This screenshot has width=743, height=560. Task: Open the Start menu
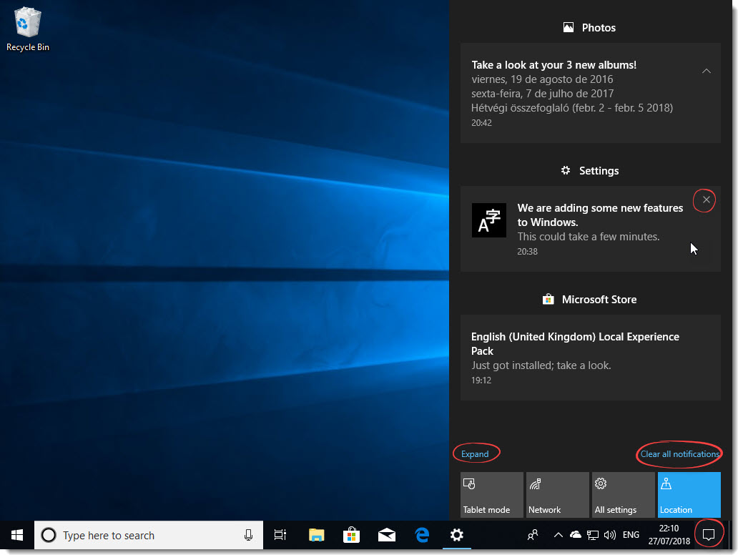(16, 535)
